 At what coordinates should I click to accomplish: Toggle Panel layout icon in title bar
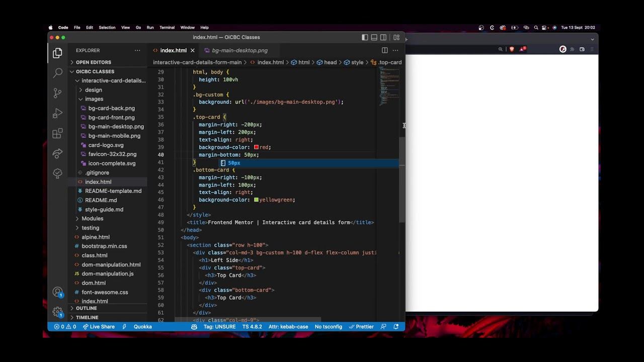374,37
